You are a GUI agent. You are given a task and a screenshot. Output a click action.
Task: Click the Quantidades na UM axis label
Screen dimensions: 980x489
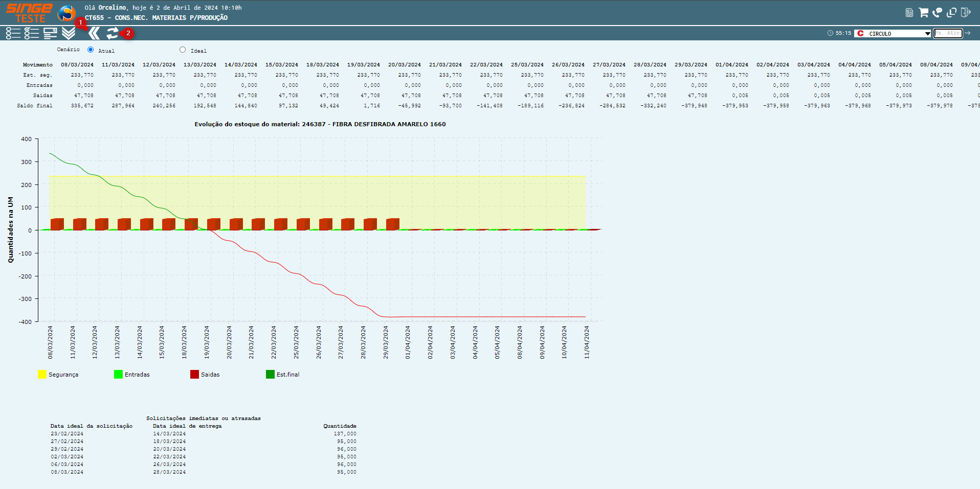coord(10,230)
